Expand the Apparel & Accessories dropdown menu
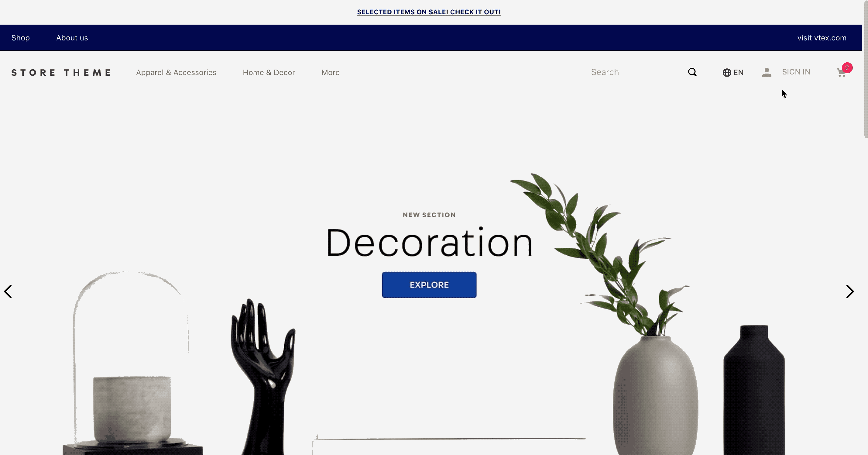Screen dimensions: 868x455 176,72
